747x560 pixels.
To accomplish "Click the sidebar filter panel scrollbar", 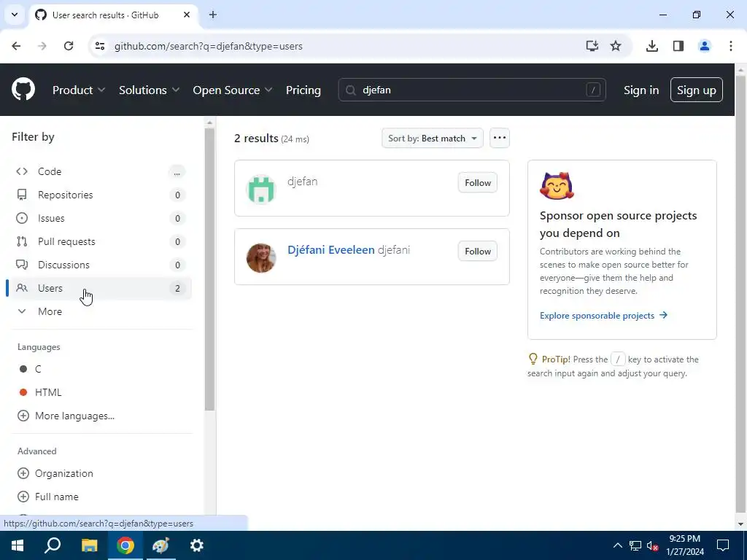I will [x=209, y=269].
